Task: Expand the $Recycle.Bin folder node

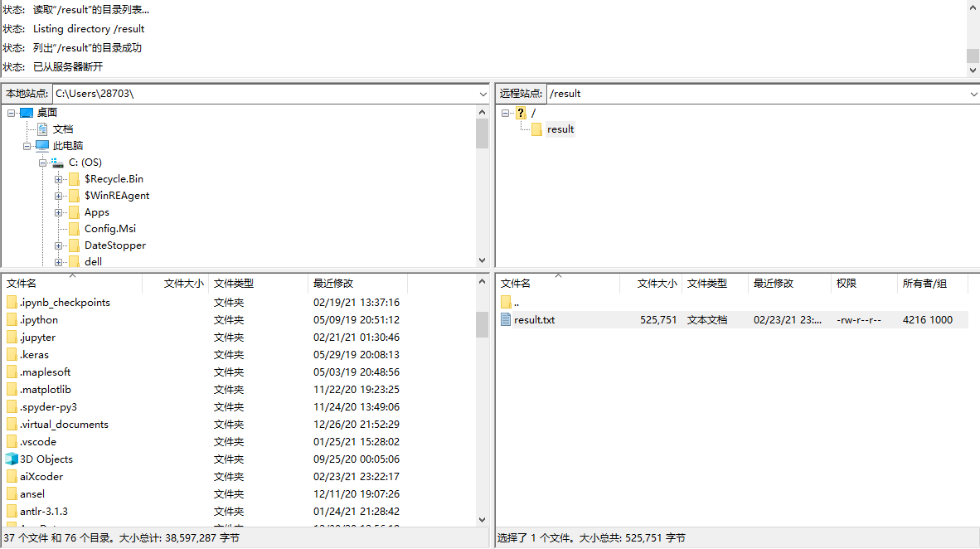Action: [x=58, y=179]
